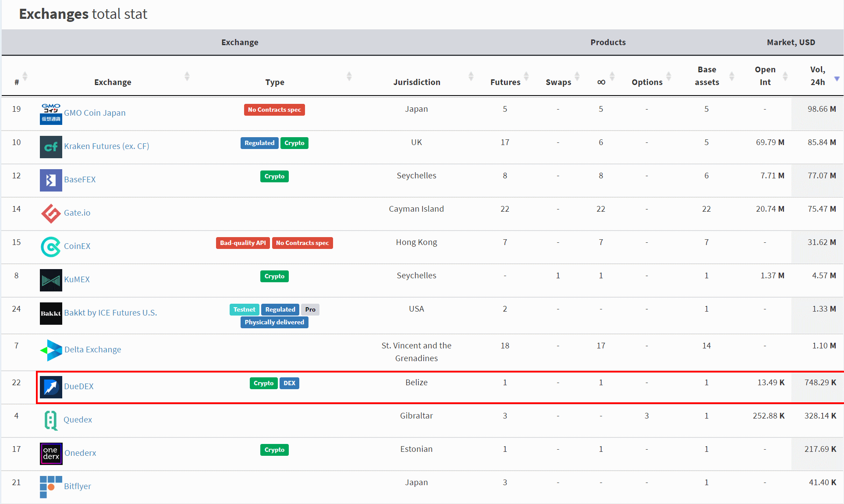Open DueDEX exchange link
The image size is (844, 504).
(x=79, y=386)
